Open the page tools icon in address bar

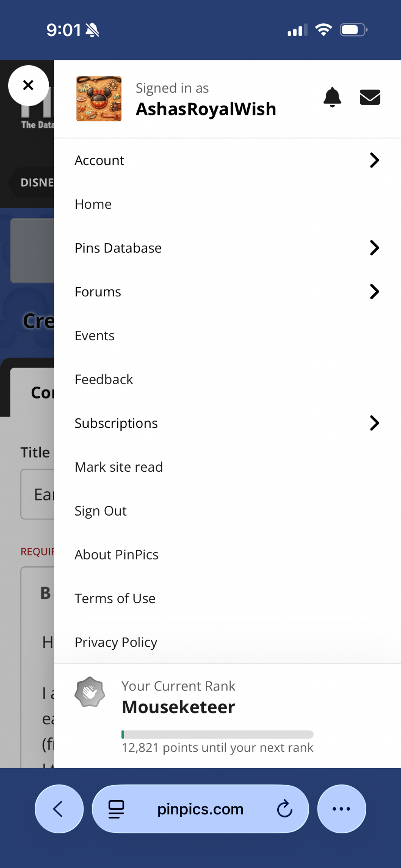116,809
